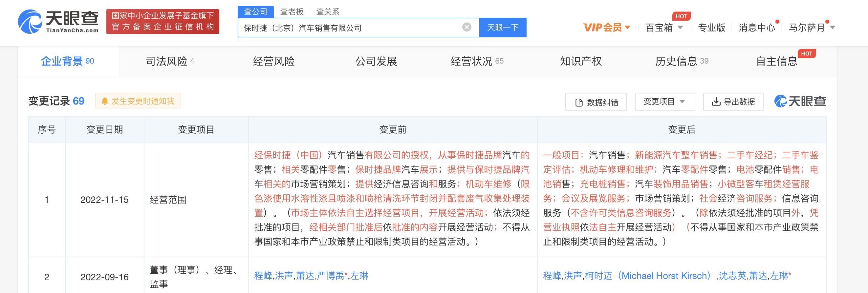Image resolution: width=868 pixels, height=293 pixels.
Task: Expand the 百宝箱 menu arrow
Action: 680,28
